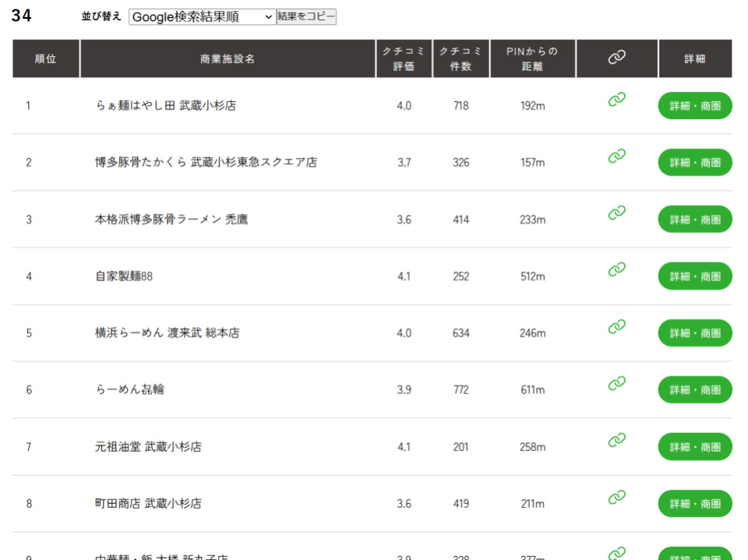Click the distance value 611m
Viewport: 748px width, 560px height.
pos(532,390)
